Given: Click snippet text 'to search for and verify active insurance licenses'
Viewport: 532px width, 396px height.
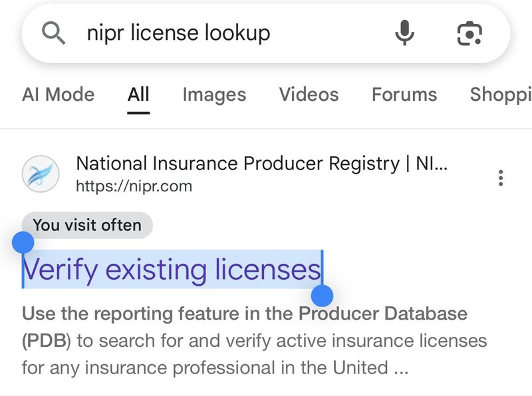Looking at the screenshot, I should 282,341.
